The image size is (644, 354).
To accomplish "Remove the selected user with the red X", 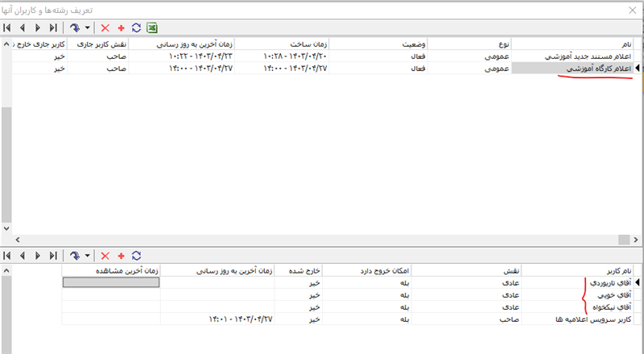I will pos(105,255).
